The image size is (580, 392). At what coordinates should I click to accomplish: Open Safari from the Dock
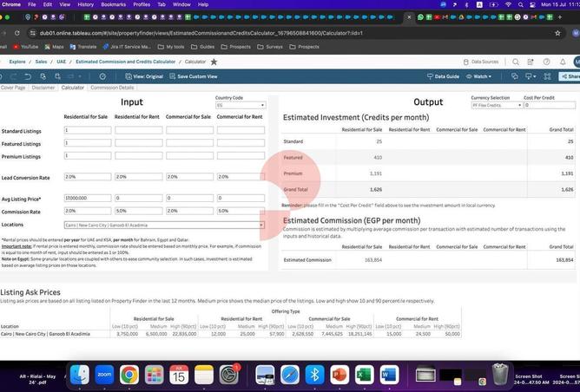(290, 375)
